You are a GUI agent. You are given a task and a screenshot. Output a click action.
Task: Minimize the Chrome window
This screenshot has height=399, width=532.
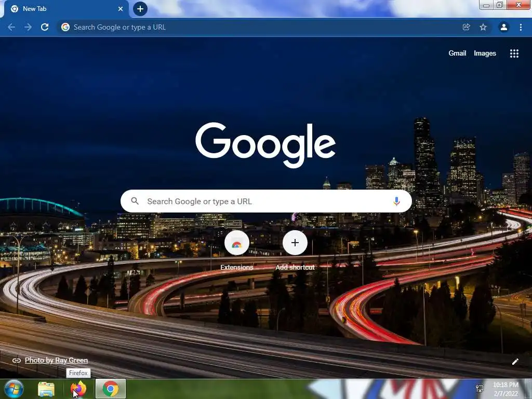(486, 5)
